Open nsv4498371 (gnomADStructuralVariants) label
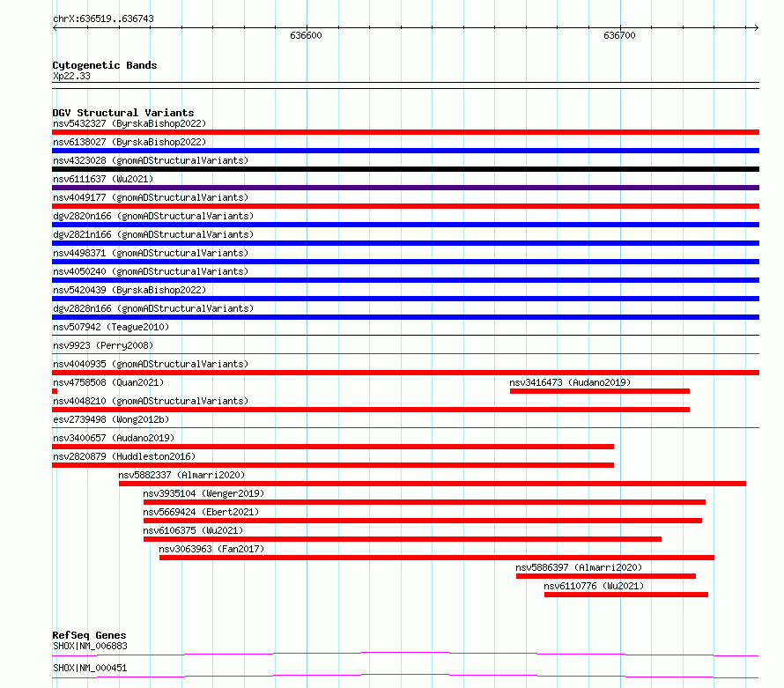Screen dimensions: 784x688 click(x=151, y=253)
